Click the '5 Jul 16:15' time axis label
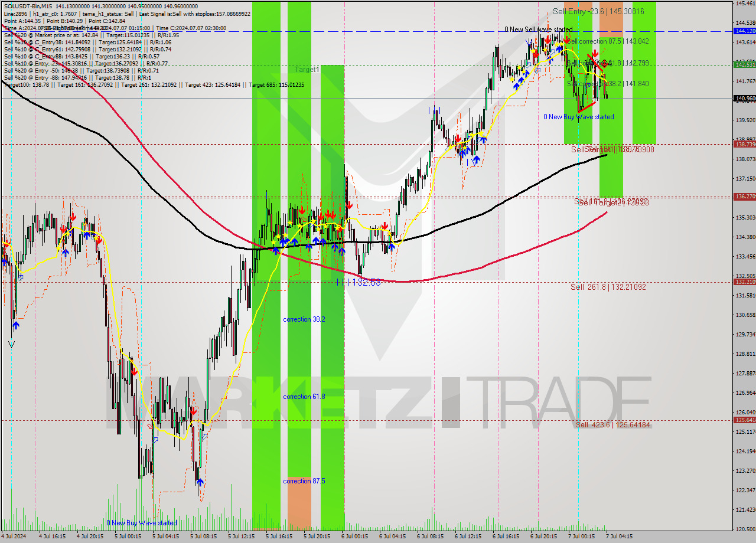 279,537
